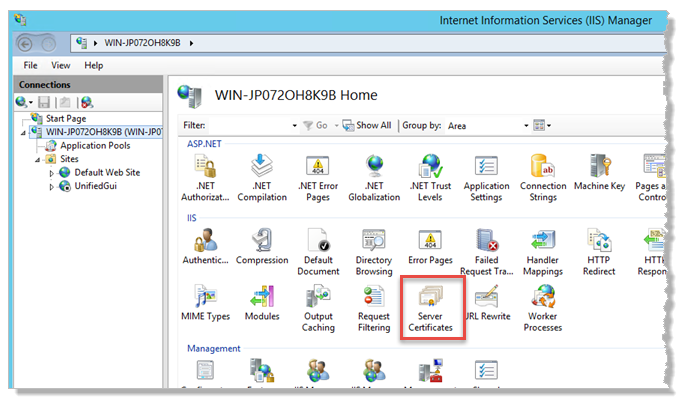This screenshot has width=680, height=401.
Task: Open Compression feature
Action: [x=262, y=247]
